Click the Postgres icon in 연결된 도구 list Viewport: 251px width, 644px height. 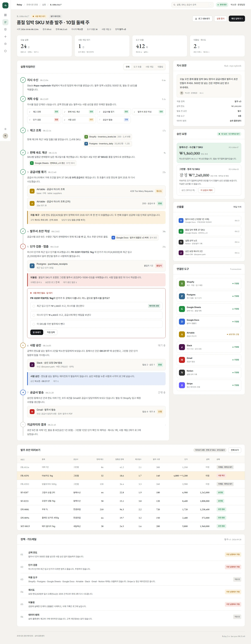point(182,296)
